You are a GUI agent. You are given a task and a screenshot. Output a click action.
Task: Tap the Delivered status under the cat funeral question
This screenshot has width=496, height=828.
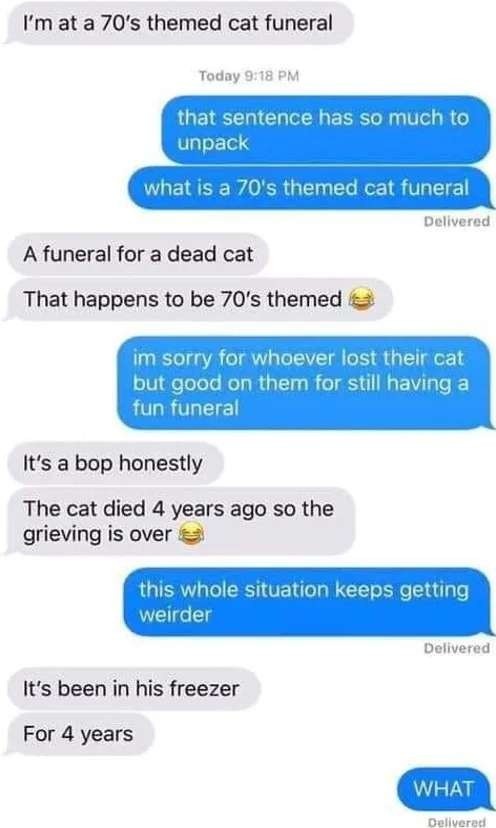coord(456,221)
